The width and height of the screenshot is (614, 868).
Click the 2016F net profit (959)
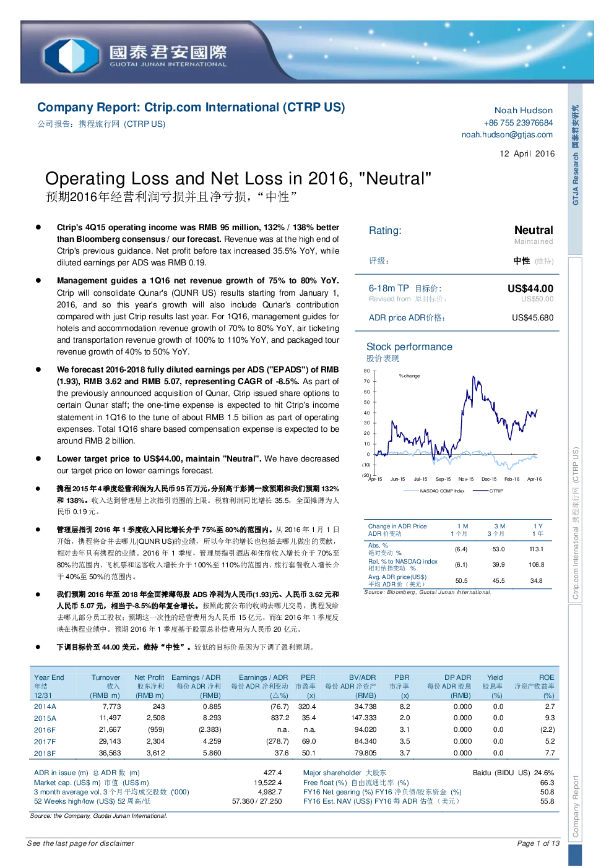click(x=156, y=729)
